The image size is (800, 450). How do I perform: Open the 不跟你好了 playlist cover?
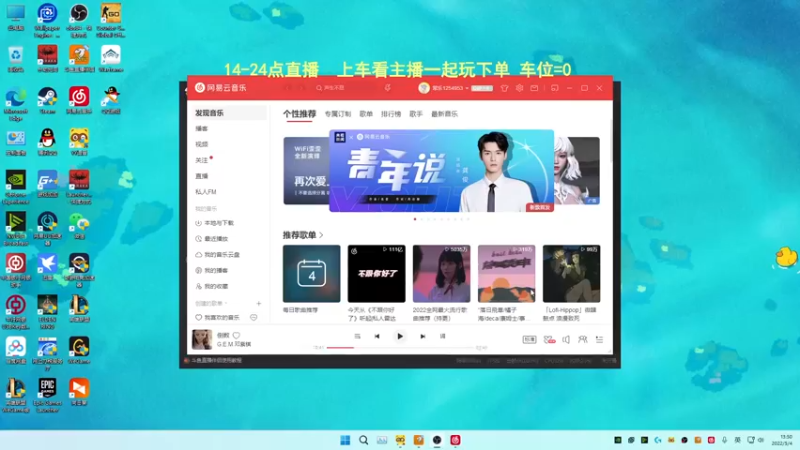coord(377,273)
